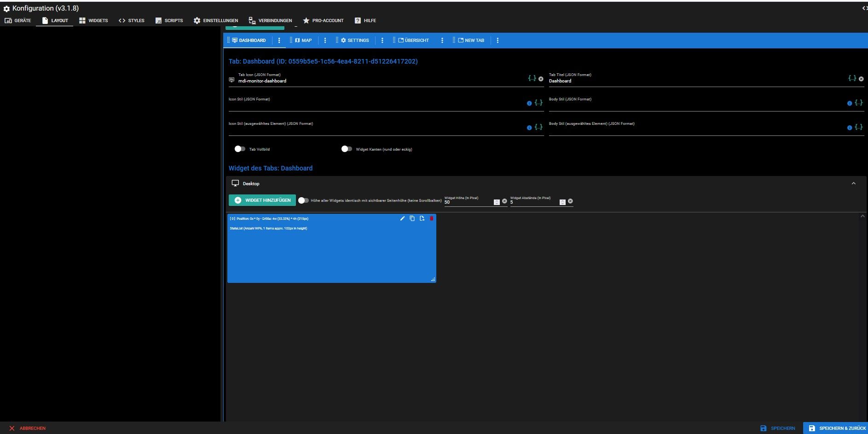Click the Desktop monitor icon
868x434 pixels.
point(235,183)
